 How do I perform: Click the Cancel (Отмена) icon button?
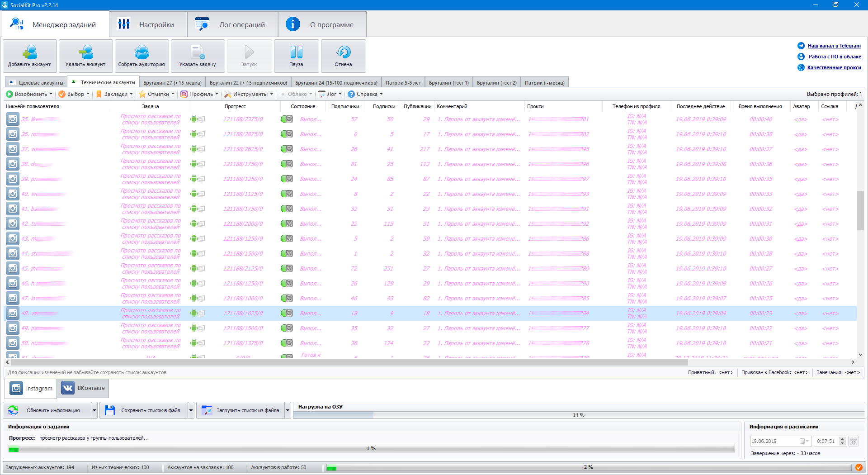(x=344, y=56)
